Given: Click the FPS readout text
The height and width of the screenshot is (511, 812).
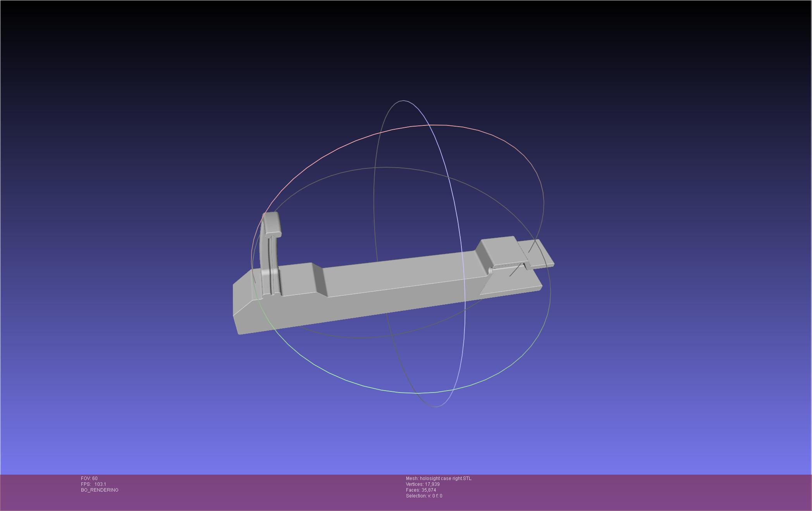Looking at the screenshot, I should 93,484.
